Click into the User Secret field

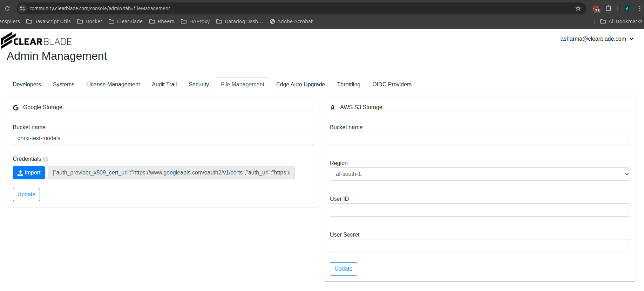click(x=479, y=246)
